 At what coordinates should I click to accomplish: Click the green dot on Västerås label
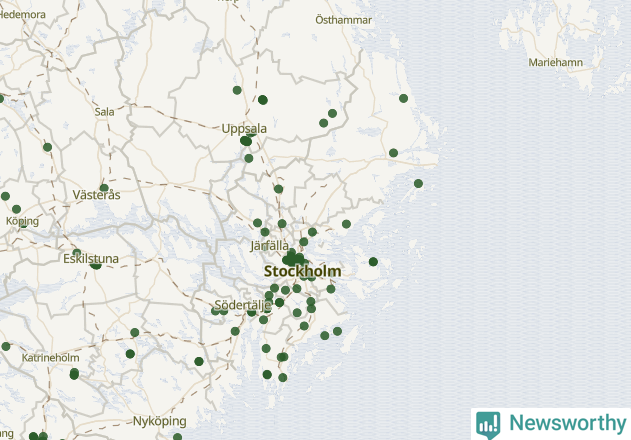(104, 188)
